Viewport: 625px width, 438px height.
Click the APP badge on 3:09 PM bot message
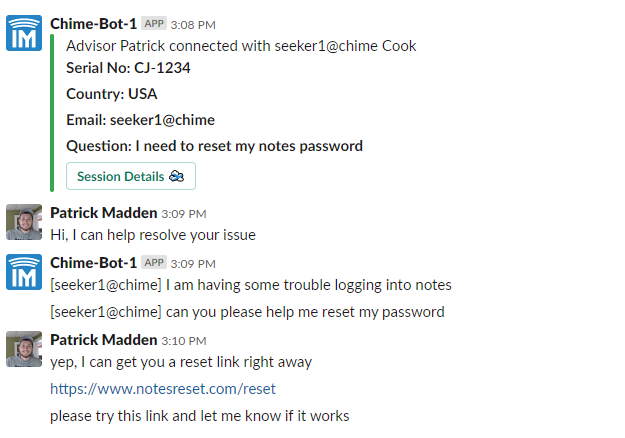[x=154, y=263]
